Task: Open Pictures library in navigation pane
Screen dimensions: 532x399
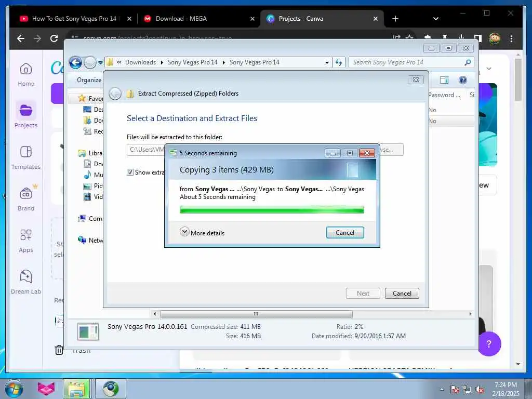Action: tap(93, 185)
